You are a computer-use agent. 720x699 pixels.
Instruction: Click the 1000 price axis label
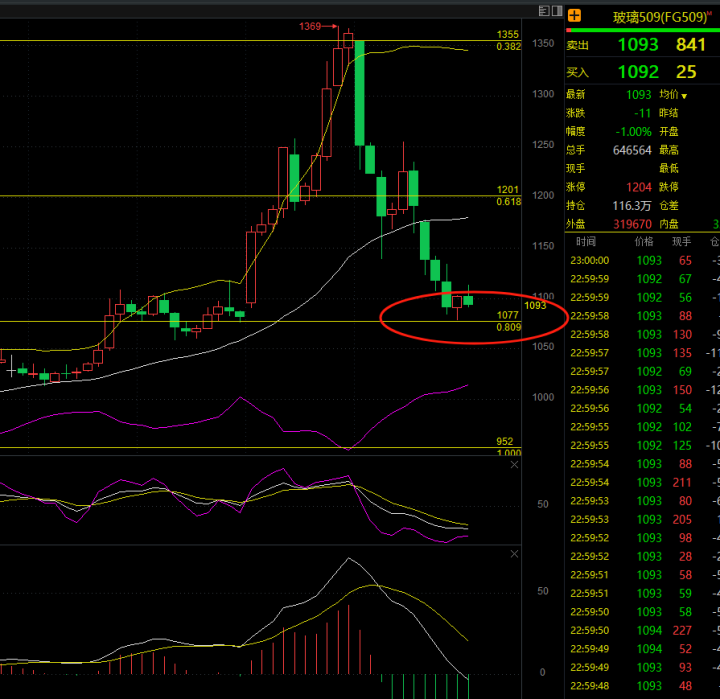[x=543, y=397]
